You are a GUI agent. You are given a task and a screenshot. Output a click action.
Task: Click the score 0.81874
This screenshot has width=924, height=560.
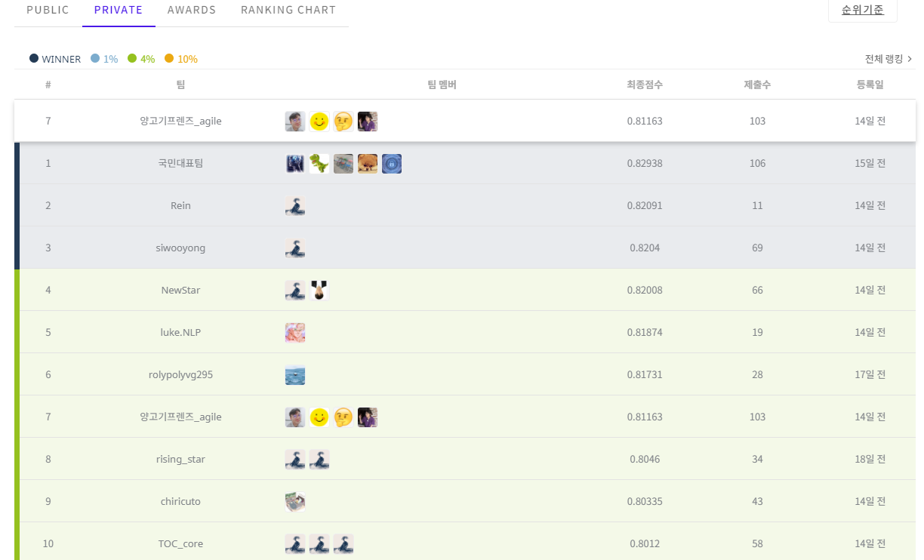(x=645, y=332)
